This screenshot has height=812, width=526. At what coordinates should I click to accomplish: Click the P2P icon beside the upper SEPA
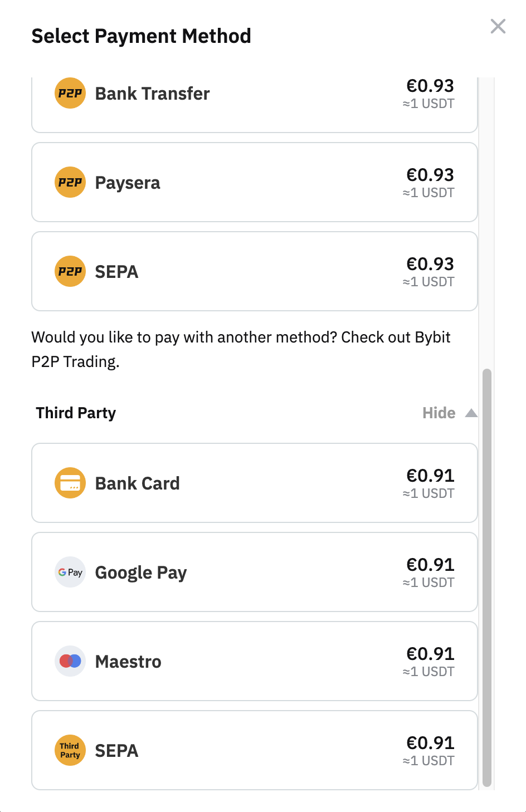pyautogui.click(x=70, y=271)
